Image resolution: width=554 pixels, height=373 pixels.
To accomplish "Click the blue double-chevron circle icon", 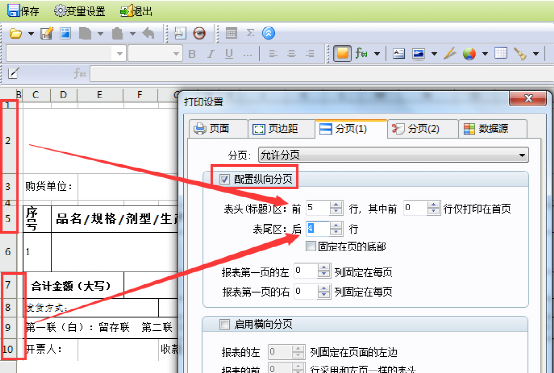I will pos(269,33).
